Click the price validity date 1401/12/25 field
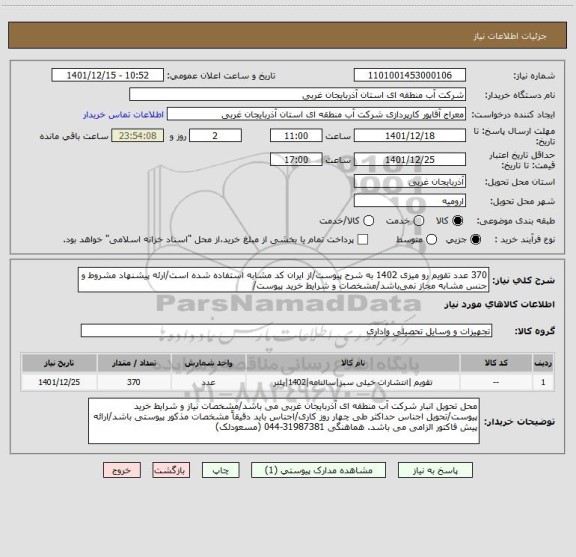The width and height of the screenshot is (576, 557). click(410, 159)
